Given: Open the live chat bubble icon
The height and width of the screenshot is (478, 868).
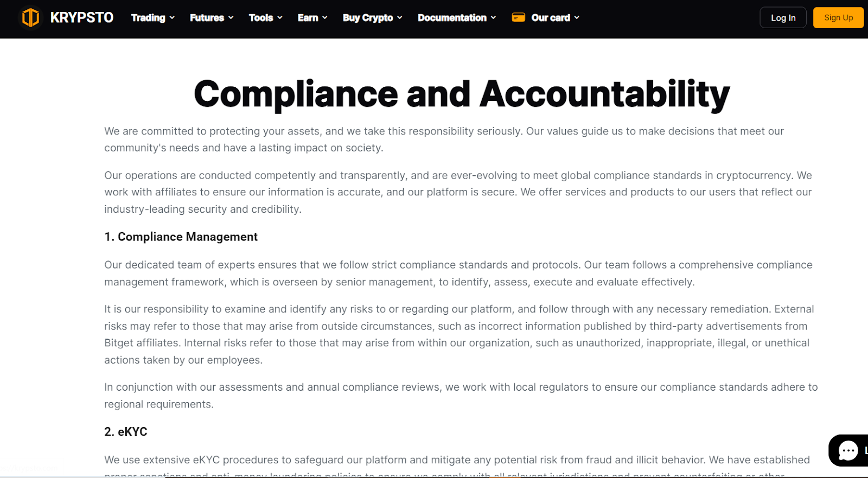Looking at the screenshot, I should (x=848, y=450).
